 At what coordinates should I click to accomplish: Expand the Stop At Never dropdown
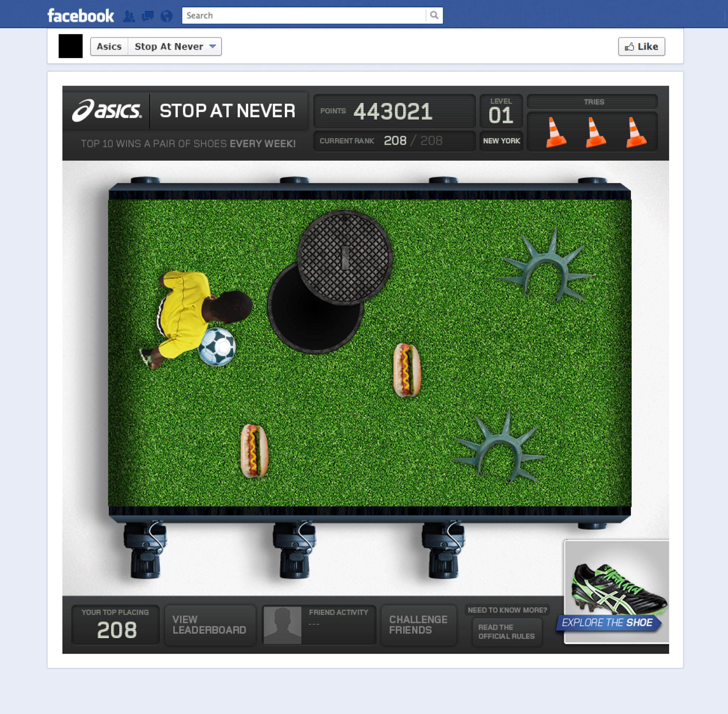point(174,46)
